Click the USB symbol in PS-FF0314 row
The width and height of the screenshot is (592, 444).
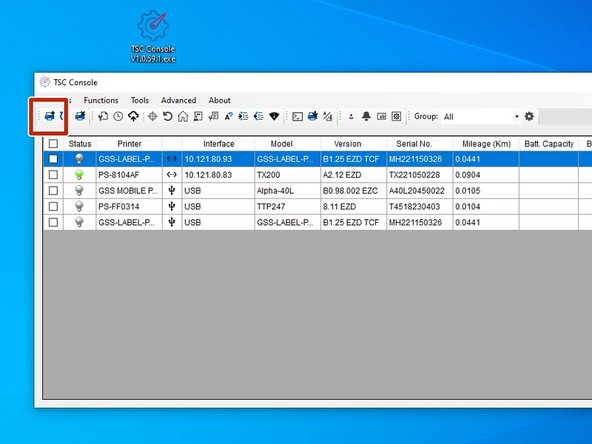click(x=172, y=207)
